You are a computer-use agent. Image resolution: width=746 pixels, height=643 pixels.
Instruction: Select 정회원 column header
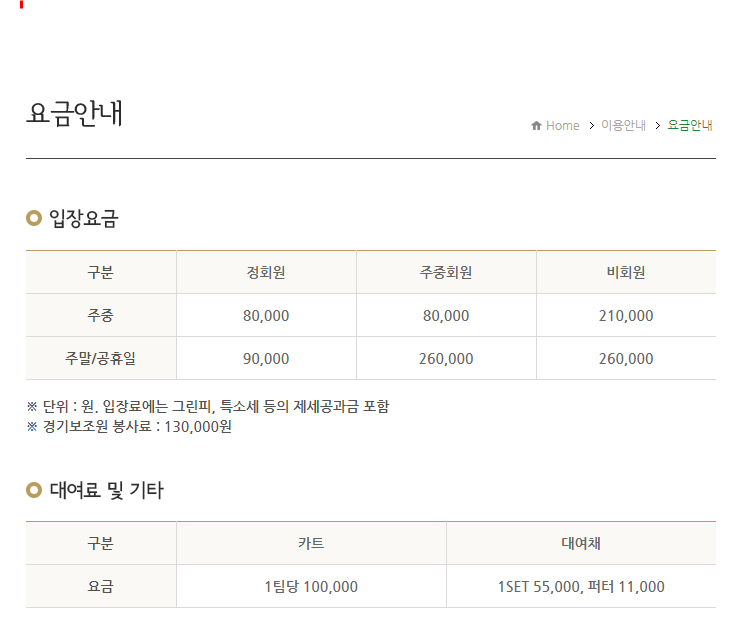pos(266,273)
